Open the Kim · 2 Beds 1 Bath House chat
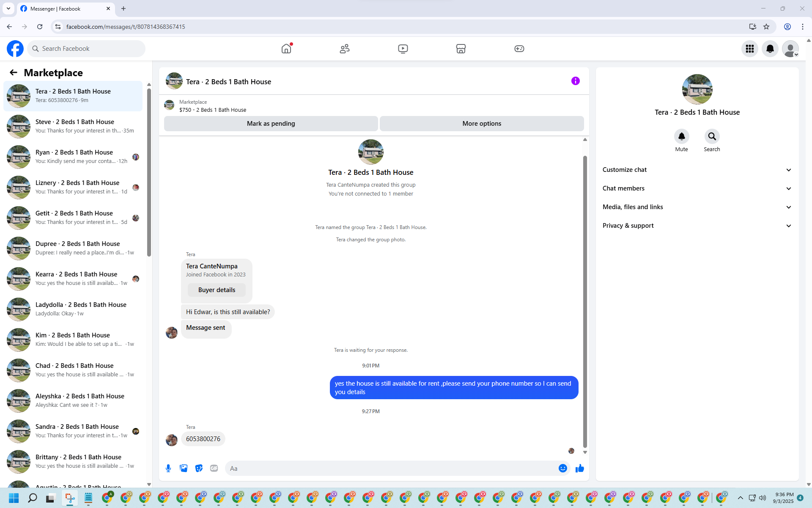Screen dimensions: 812x508 pos(73,340)
